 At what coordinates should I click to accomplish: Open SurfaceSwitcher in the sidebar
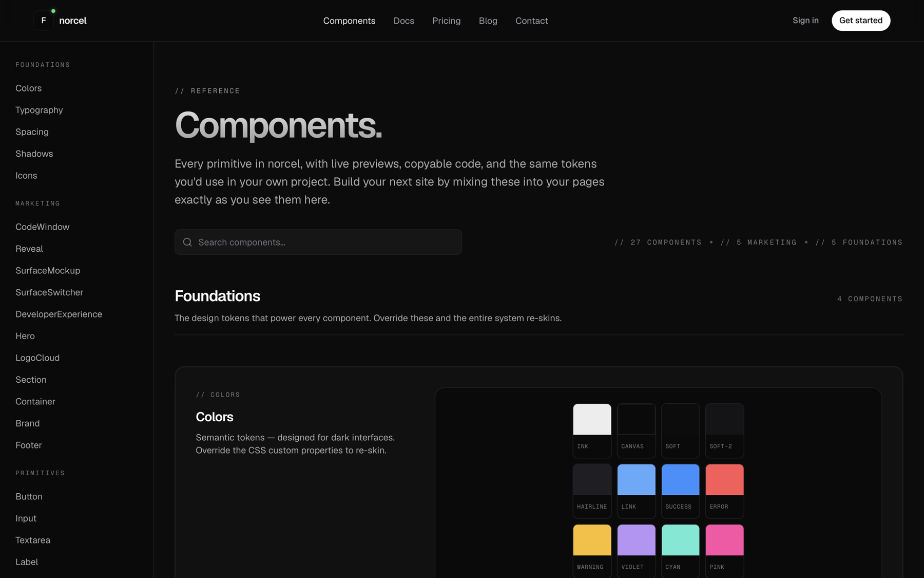coord(49,292)
